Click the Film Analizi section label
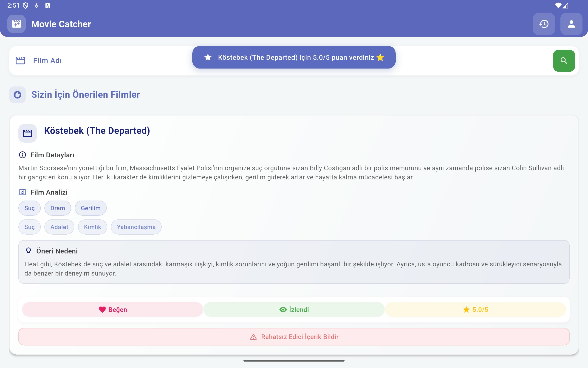This screenshot has height=368, width=588. pyautogui.click(x=49, y=192)
